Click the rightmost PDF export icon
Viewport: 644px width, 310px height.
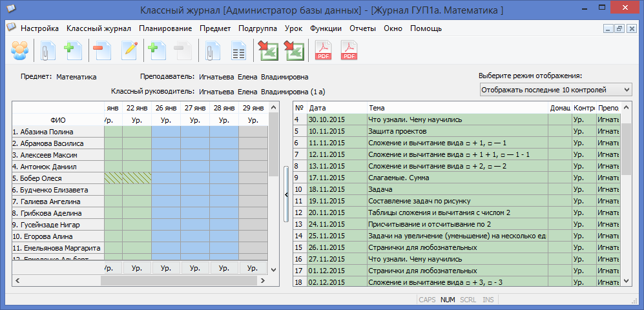point(349,50)
